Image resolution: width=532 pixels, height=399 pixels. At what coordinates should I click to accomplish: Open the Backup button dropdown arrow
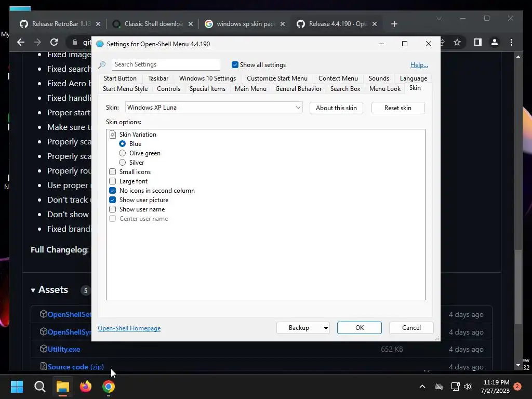[x=326, y=328]
